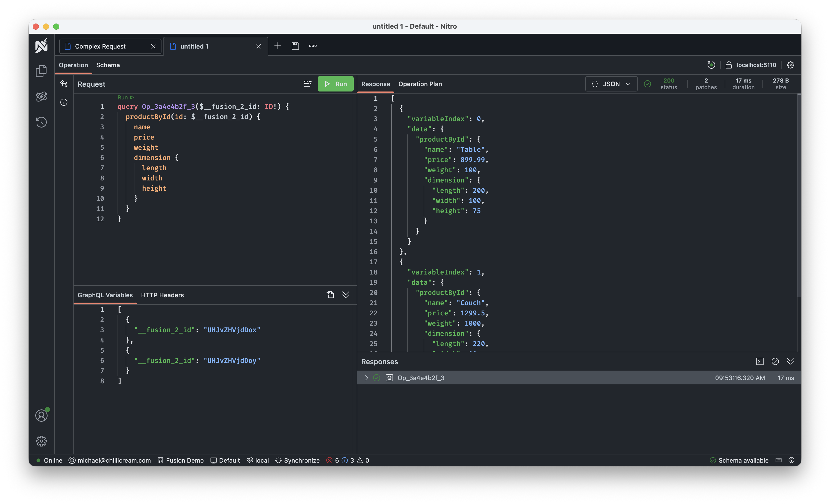Click the UHJvZHVjdDoy variable value
The width and height of the screenshot is (830, 504).
tap(232, 360)
